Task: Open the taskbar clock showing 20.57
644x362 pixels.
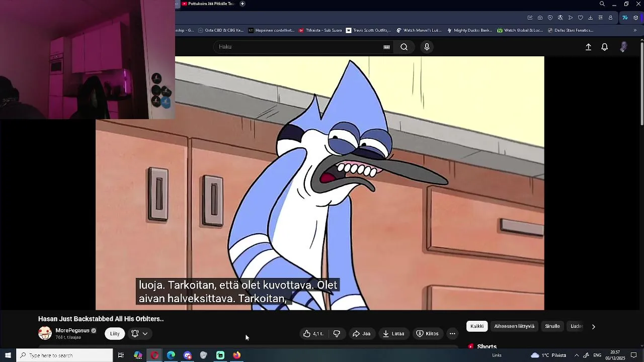Action: (615, 355)
